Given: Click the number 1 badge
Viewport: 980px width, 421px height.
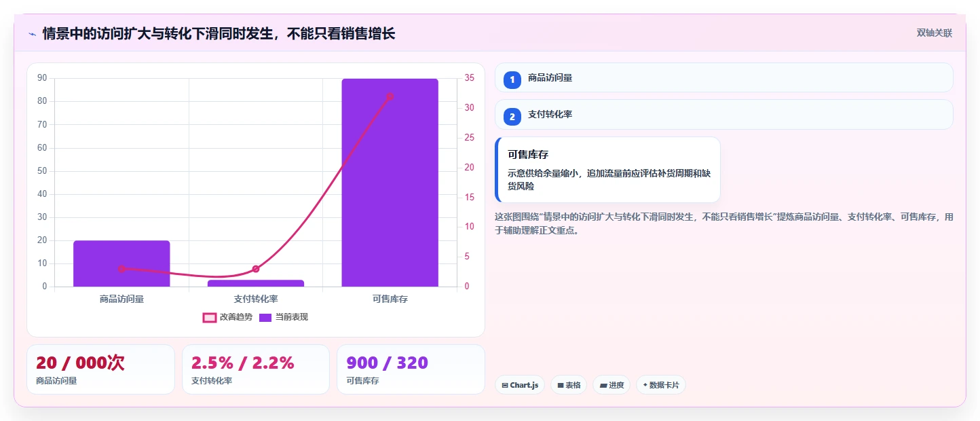Looking at the screenshot, I should tap(512, 79).
